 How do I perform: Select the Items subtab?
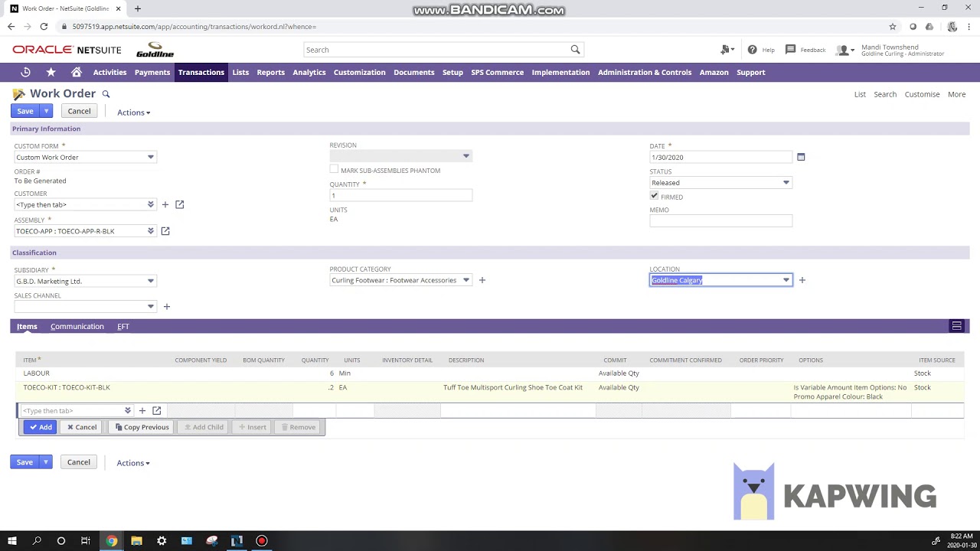[x=27, y=326]
